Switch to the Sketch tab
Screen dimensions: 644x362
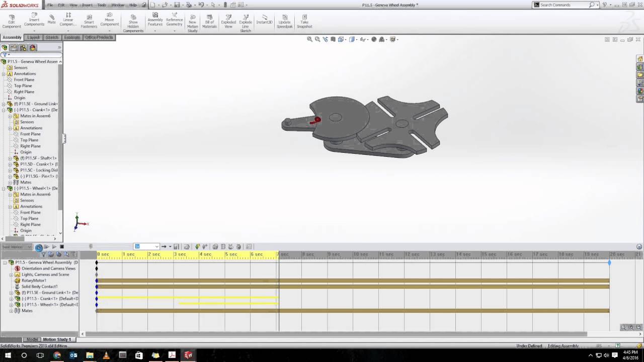click(x=52, y=38)
